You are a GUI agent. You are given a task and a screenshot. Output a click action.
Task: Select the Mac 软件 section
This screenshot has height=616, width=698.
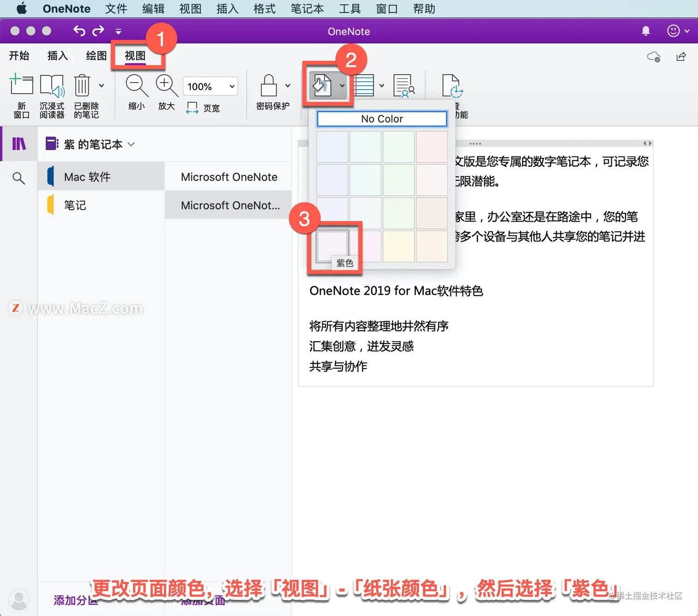coord(101,176)
